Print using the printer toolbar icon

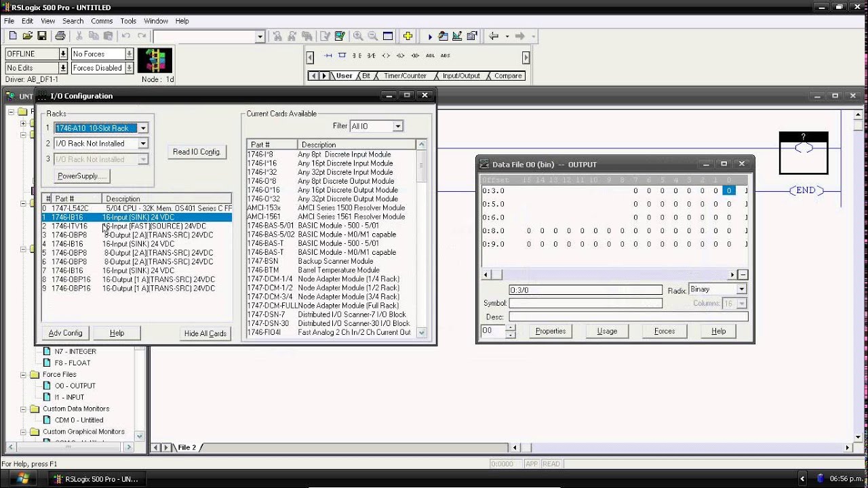point(60,36)
